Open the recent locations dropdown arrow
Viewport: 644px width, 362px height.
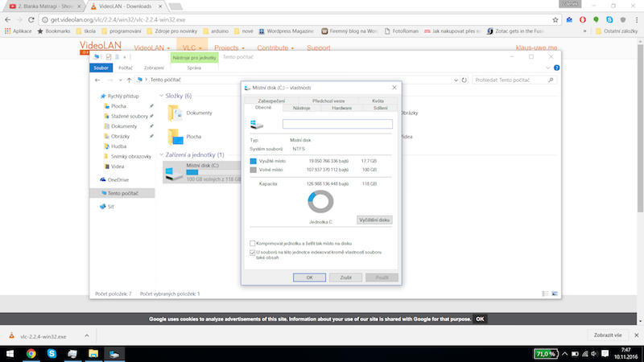(x=119, y=80)
